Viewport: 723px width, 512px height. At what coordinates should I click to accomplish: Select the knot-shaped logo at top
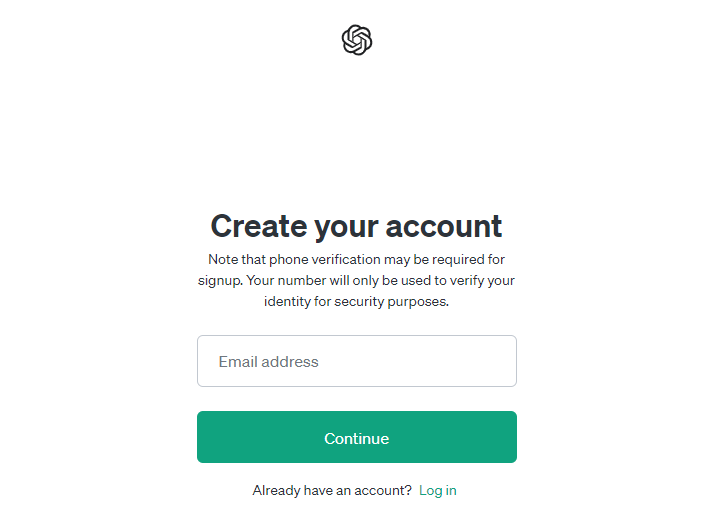357,40
